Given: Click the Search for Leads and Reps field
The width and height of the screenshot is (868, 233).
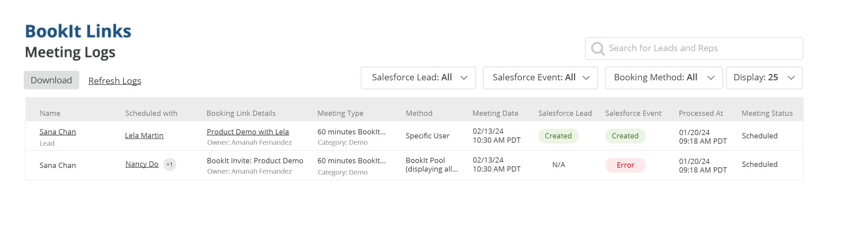Looking at the screenshot, I should point(694,48).
